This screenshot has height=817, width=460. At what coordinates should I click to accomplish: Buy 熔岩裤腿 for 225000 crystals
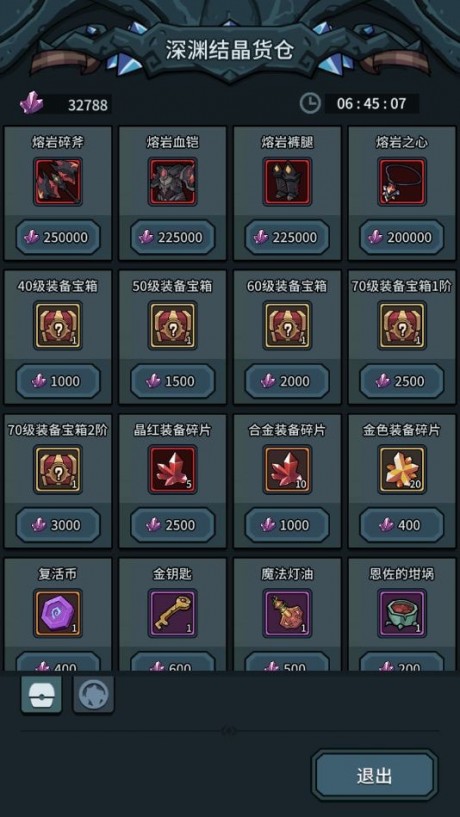coord(287,238)
